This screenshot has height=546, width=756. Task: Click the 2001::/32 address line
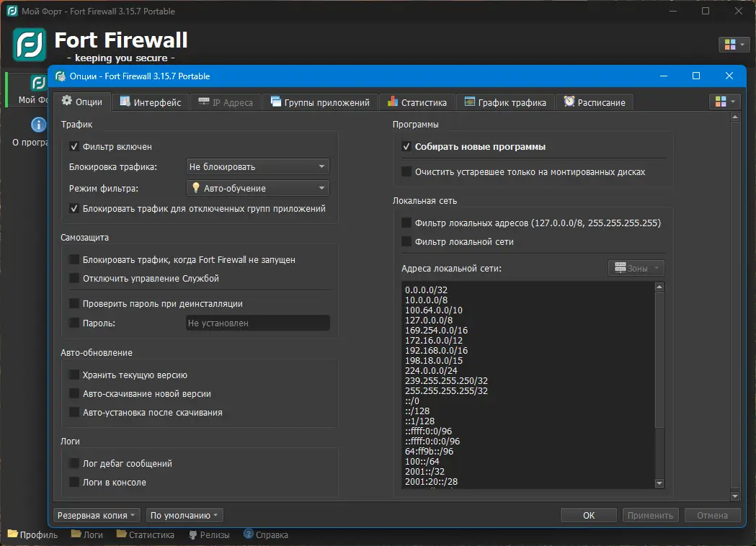coord(424,471)
